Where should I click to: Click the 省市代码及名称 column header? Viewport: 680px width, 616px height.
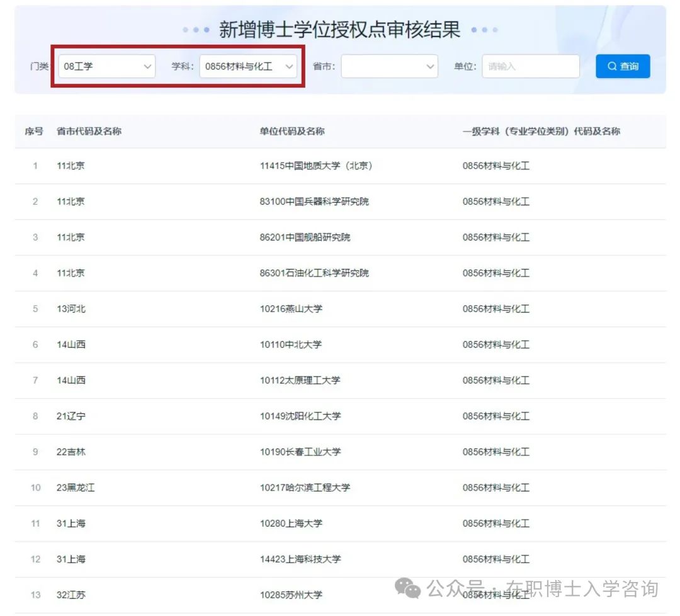point(89,132)
